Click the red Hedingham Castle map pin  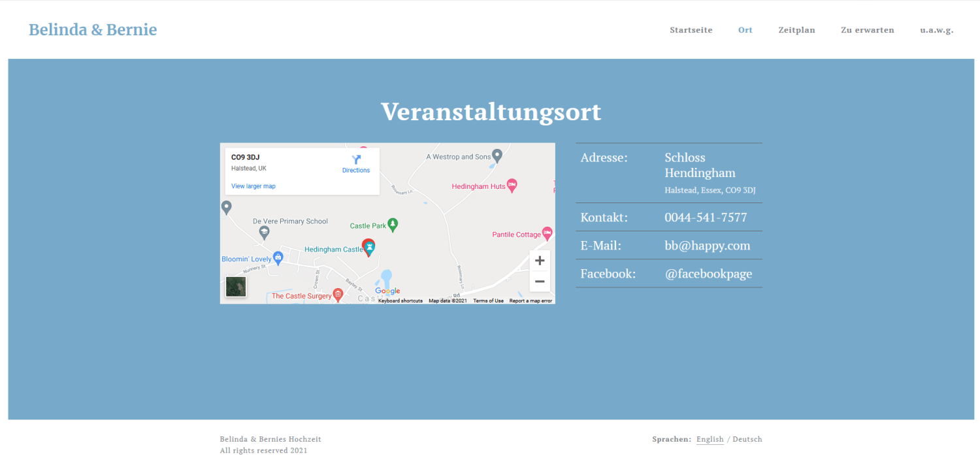(368, 248)
